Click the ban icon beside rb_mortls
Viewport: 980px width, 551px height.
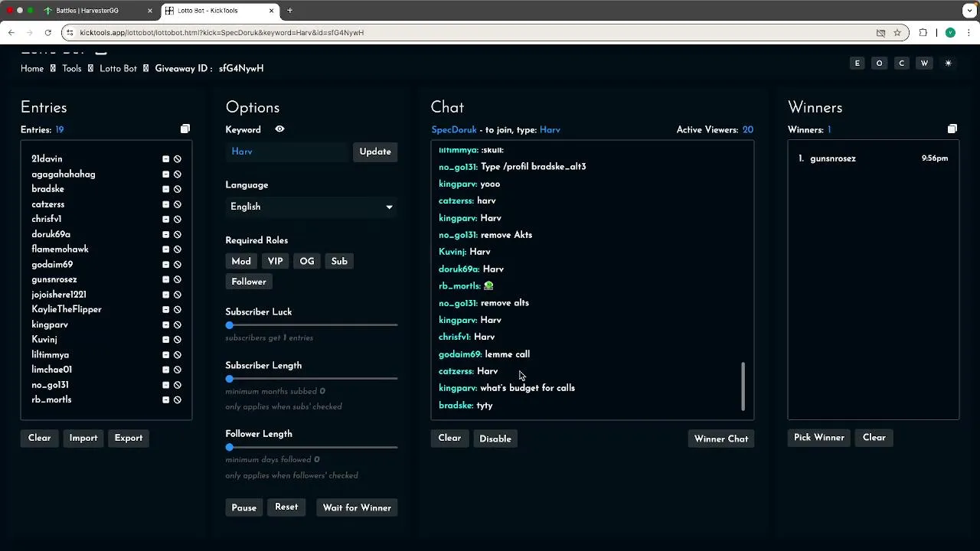coord(177,400)
